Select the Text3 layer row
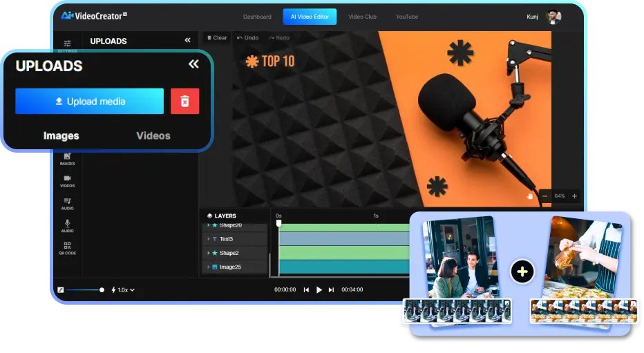The width and height of the screenshot is (644, 353). click(x=235, y=239)
